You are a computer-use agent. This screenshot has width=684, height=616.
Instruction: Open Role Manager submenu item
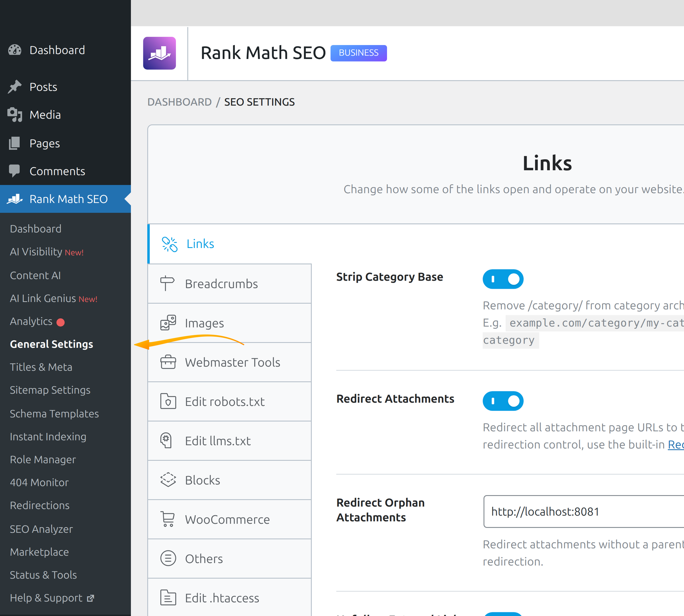[x=43, y=460]
